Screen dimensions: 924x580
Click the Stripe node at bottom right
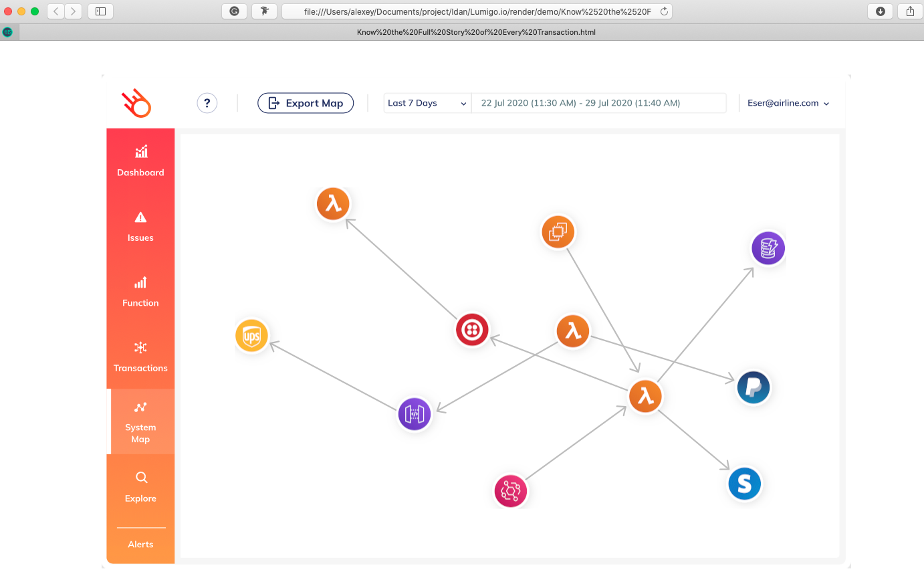point(744,483)
